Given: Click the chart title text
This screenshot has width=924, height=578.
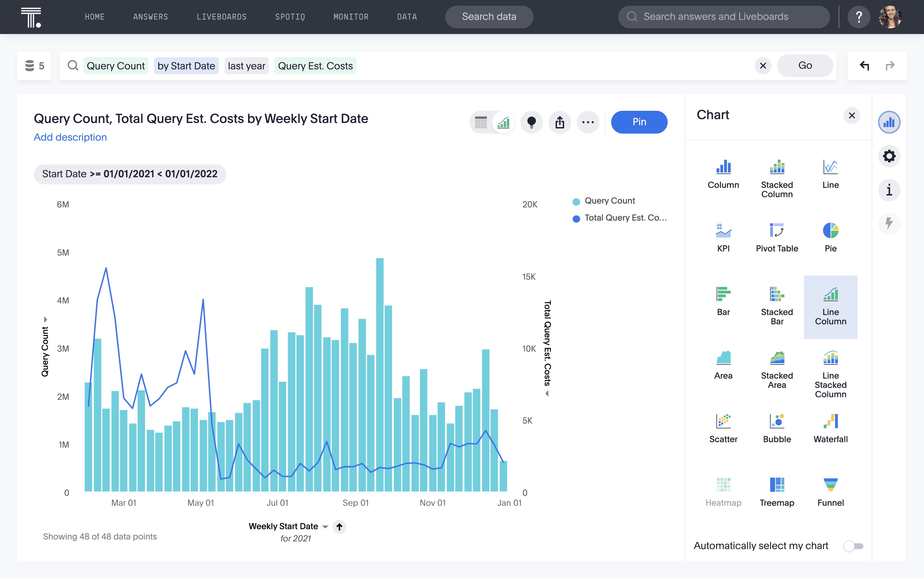Looking at the screenshot, I should pos(201,119).
